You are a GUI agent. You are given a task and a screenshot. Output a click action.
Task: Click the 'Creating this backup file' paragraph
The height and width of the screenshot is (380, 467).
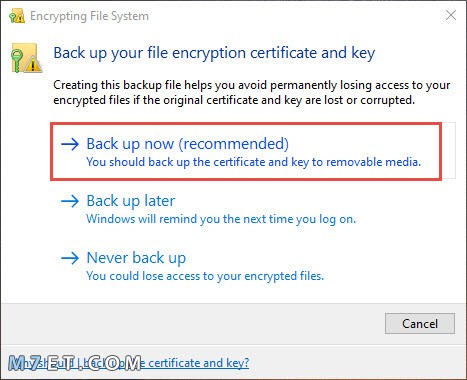point(252,92)
